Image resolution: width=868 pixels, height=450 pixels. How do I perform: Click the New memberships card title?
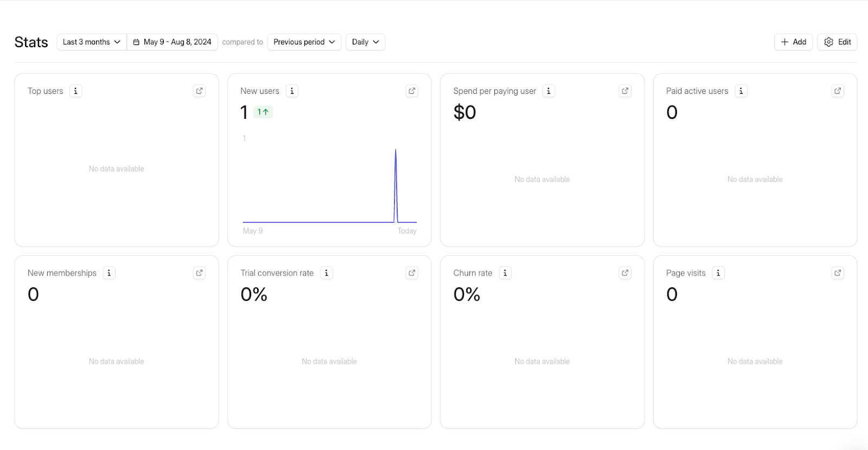(62, 273)
